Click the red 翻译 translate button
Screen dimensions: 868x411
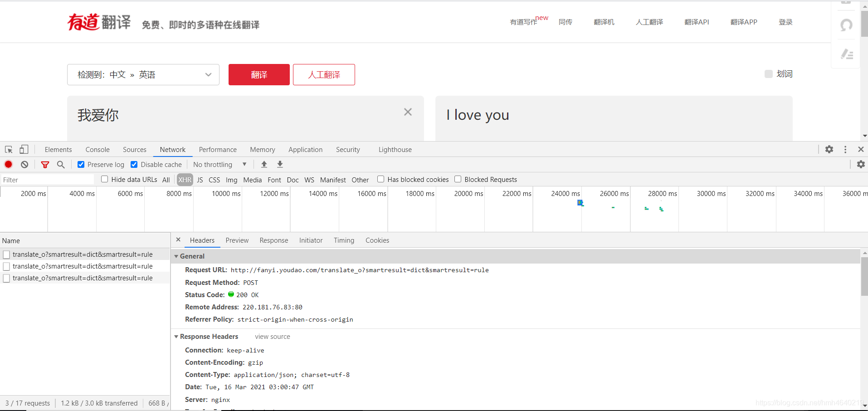(x=259, y=74)
